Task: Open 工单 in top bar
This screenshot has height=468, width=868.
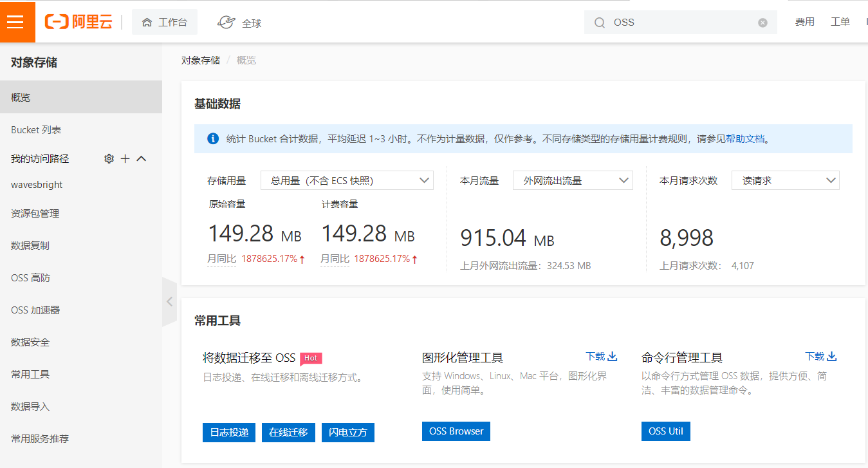Action: coord(840,22)
